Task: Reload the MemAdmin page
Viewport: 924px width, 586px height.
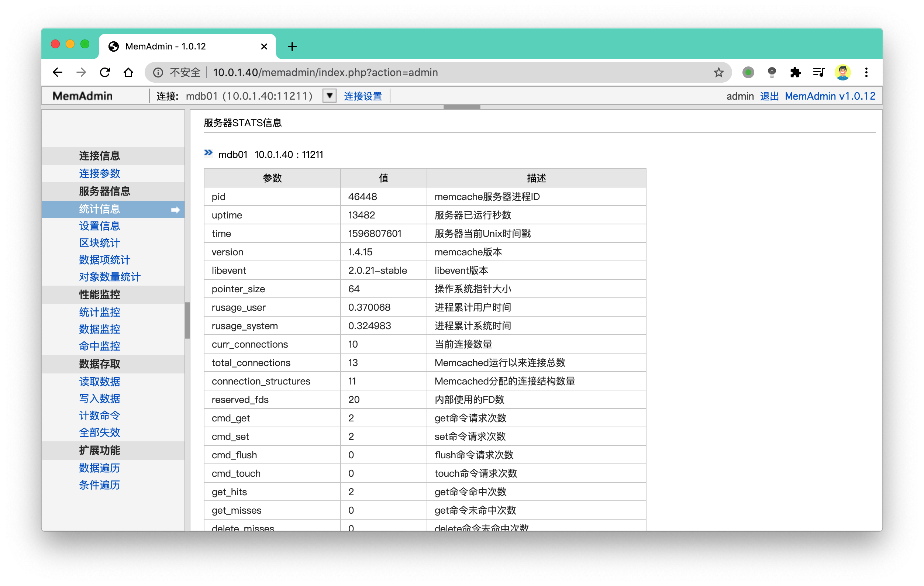Action: pos(105,73)
